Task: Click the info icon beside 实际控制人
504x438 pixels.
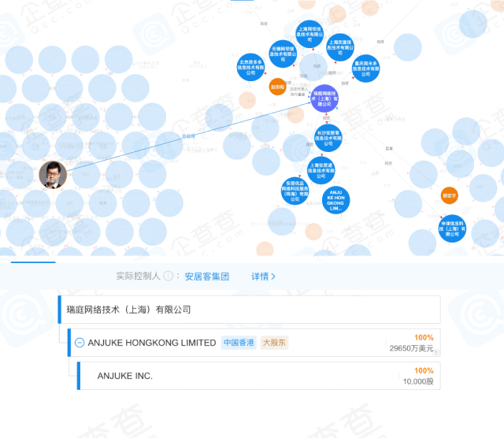Action: tap(168, 276)
